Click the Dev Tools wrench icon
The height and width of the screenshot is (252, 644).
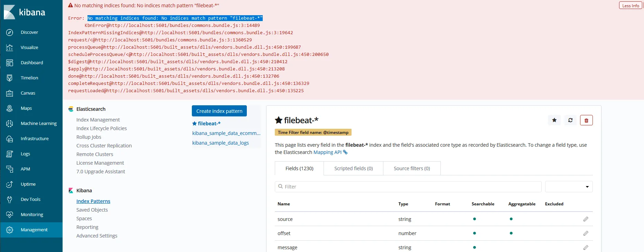coord(10,200)
